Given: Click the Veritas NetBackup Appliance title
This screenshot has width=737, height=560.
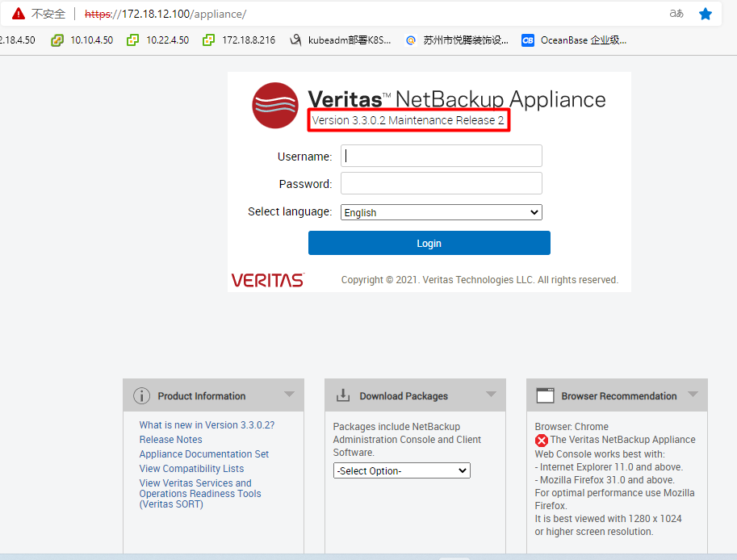Looking at the screenshot, I should coord(457,99).
